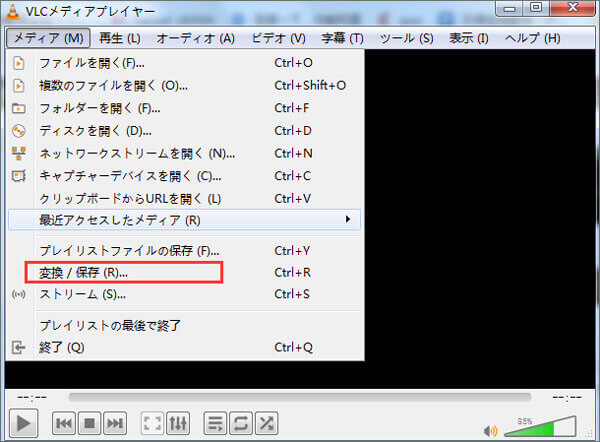Viewport: 600px width, 442px height.
Task: Choose プレイリストファイルの保存 (F)... entry
Action: click(x=184, y=251)
